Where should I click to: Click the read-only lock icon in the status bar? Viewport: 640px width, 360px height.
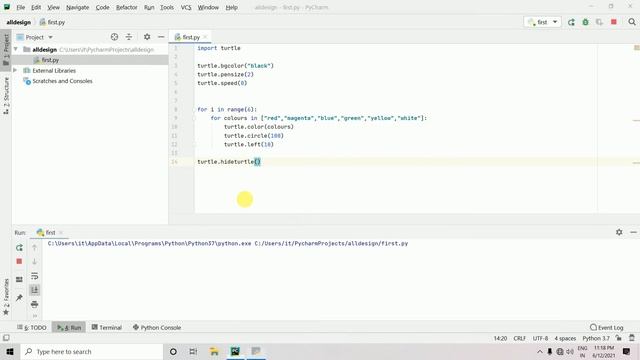point(619,338)
